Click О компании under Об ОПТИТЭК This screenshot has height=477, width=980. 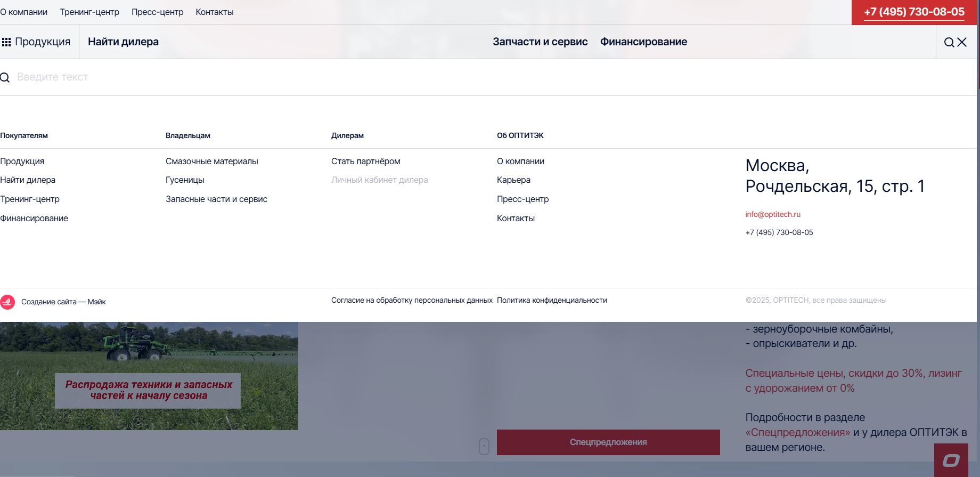coord(520,161)
